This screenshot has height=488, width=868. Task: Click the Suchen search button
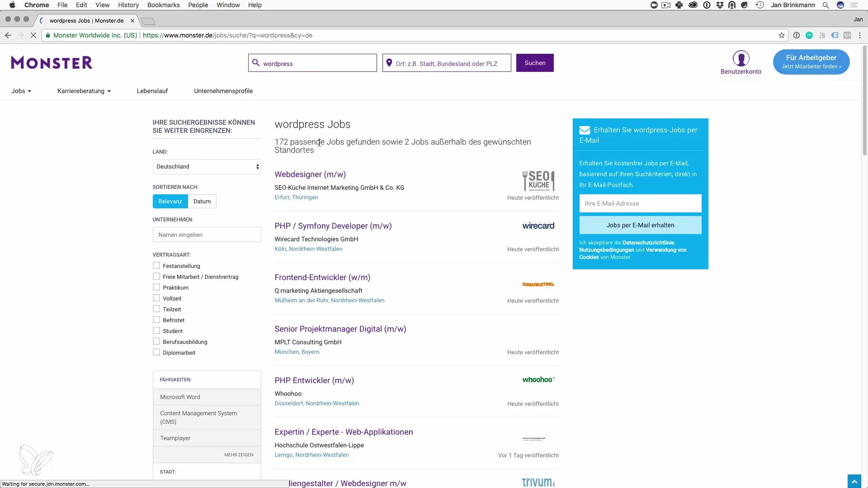(x=535, y=63)
